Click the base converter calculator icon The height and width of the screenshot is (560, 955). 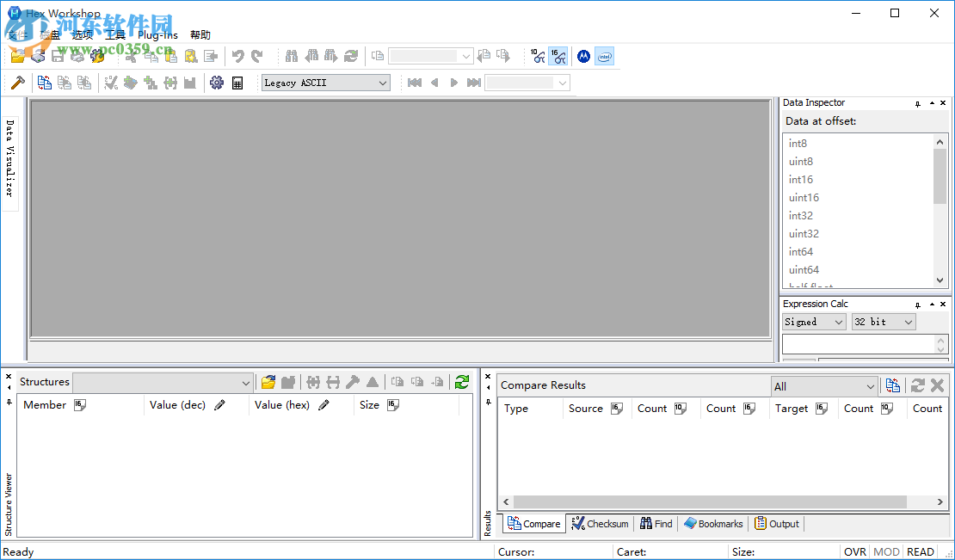point(239,82)
